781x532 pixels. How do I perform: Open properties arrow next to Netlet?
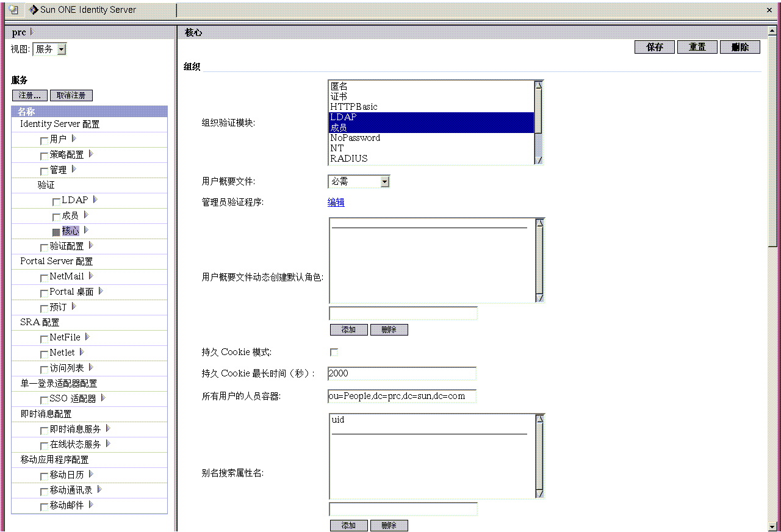click(x=82, y=352)
